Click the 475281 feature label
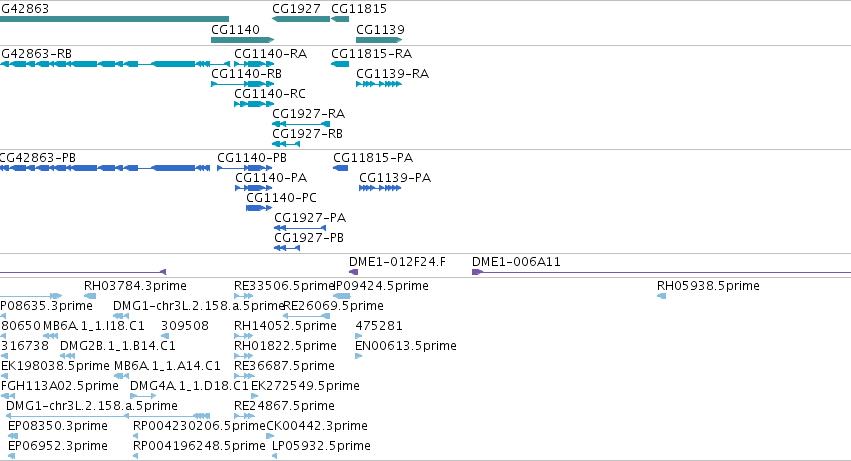The height and width of the screenshot is (461, 851). (379, 326)
